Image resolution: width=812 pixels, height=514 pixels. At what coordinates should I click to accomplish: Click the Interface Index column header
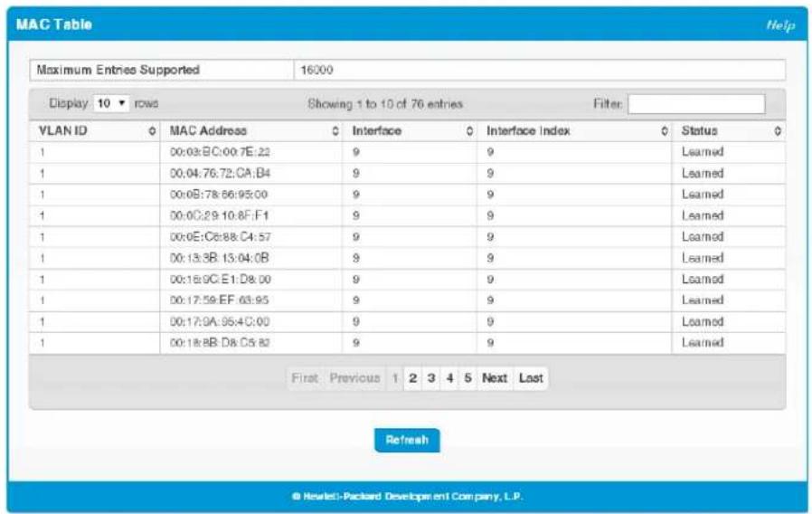point(528,130)
